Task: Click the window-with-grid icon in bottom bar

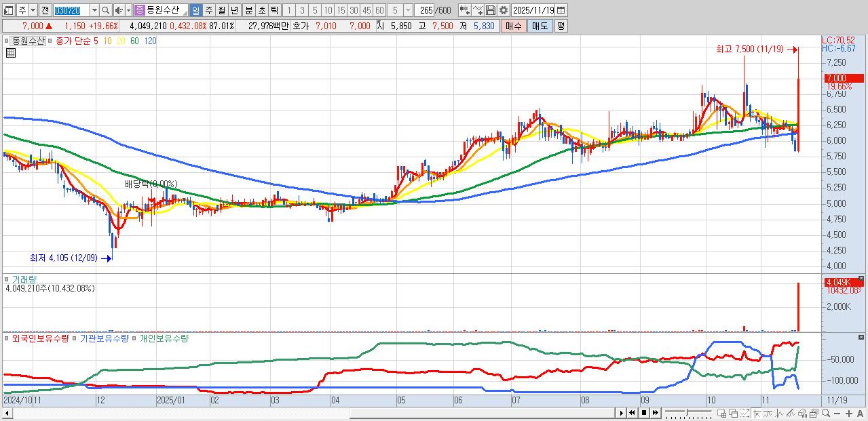Action: [x=721, y=413]
